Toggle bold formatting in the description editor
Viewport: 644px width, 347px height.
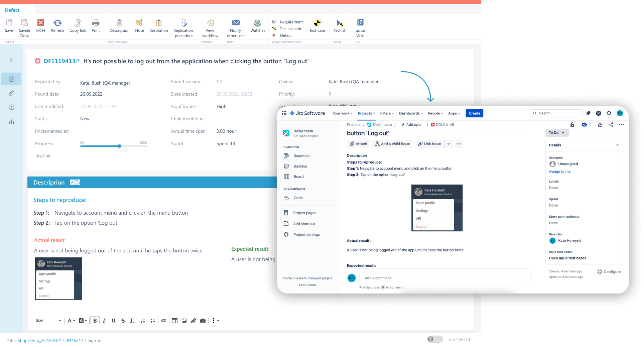click(x=95, y=321)
